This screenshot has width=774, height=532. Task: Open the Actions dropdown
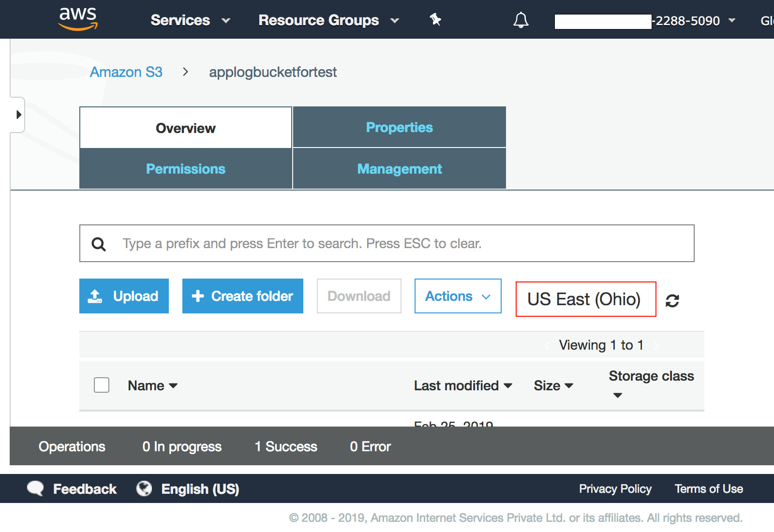[458, 296]
